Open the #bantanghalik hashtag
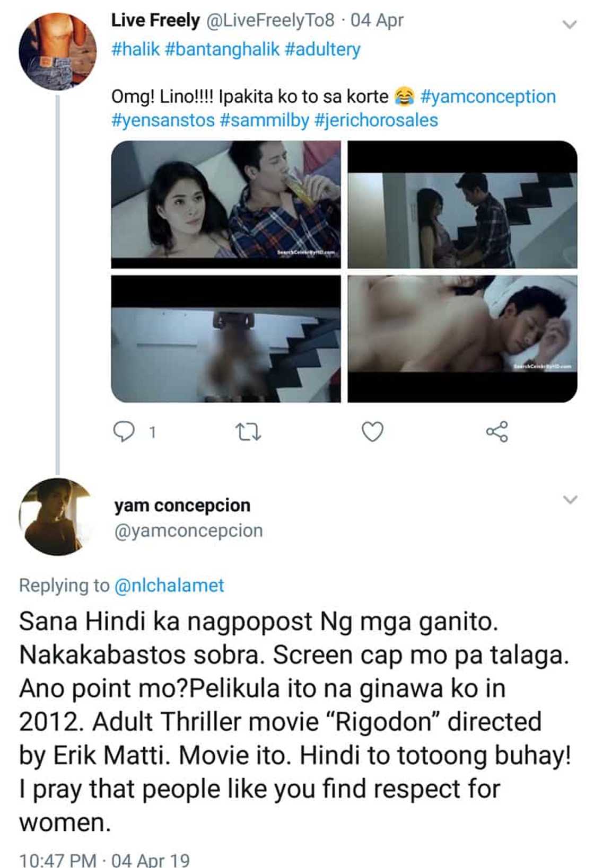Viewport: 594px width, 868px height. pos(222,49)
